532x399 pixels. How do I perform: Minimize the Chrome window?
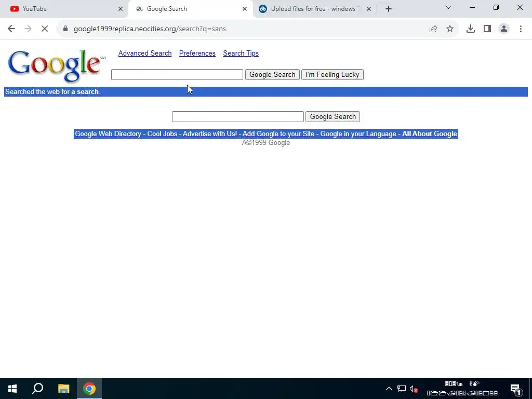click(x=472, y=7)
